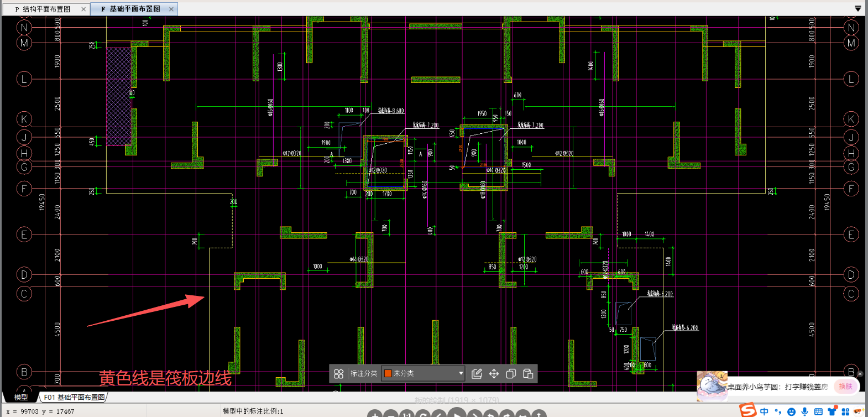The image size is (868, 417).
Task: Open the soft keyboard icon in Sogou bar
Action: pos(818,411)
